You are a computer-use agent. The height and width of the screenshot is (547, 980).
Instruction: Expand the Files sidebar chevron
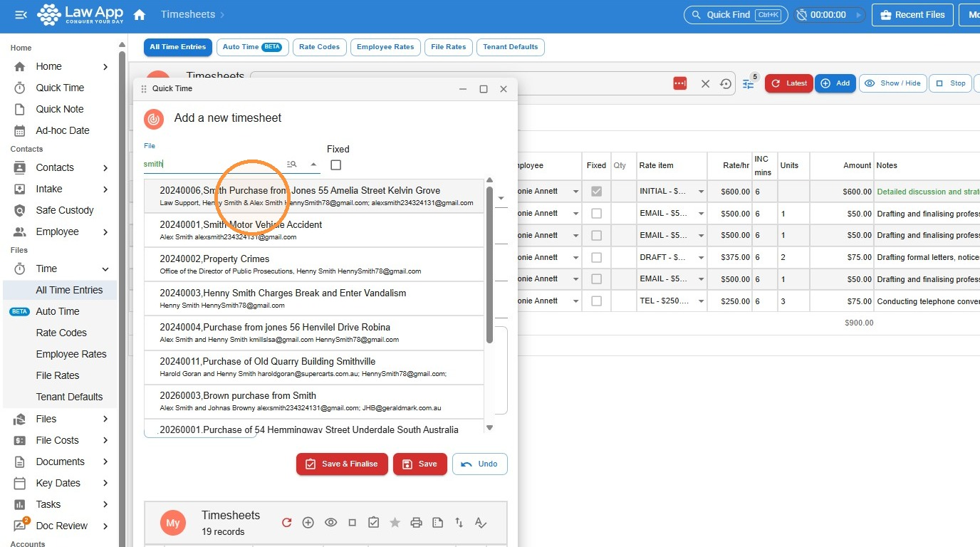(x=105, y=419)
